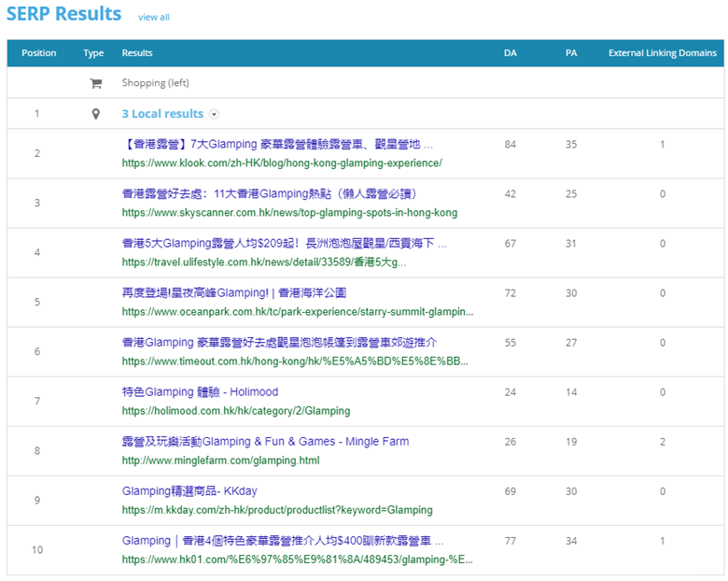
Task: Open the timeout.com.hk URL link
Action: tap(295, 361)
